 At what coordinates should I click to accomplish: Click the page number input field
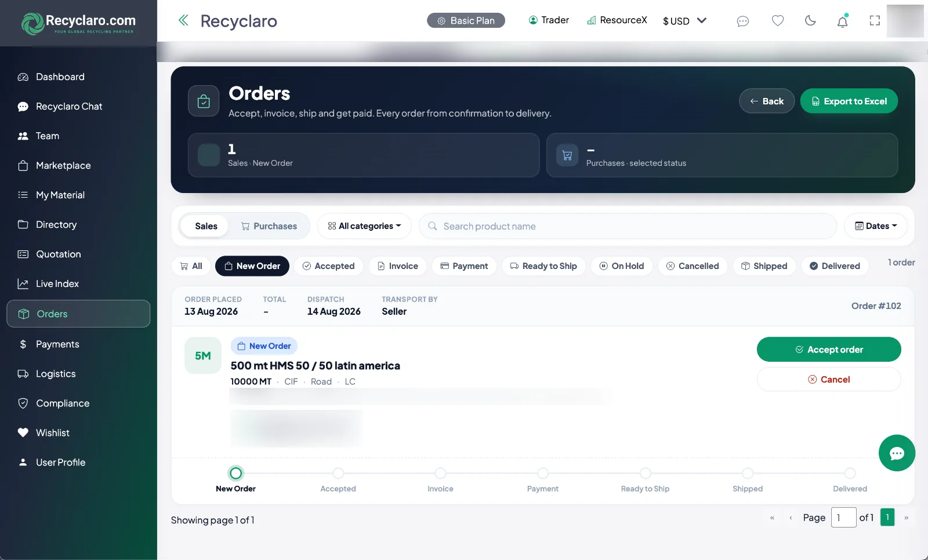click(x=843, y=517)
